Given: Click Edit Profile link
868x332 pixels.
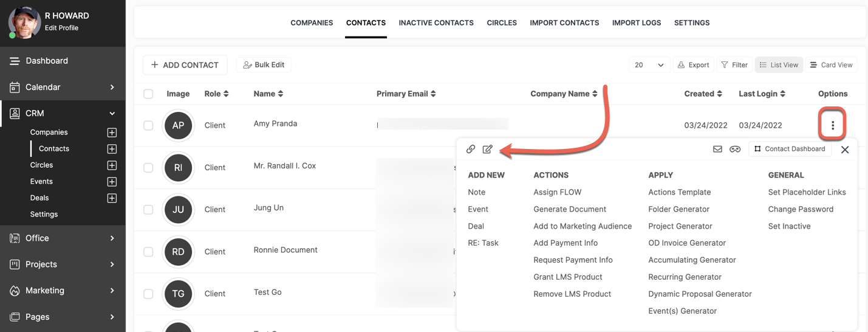Looking at the screenshot, I should click(x=61, y=28).
